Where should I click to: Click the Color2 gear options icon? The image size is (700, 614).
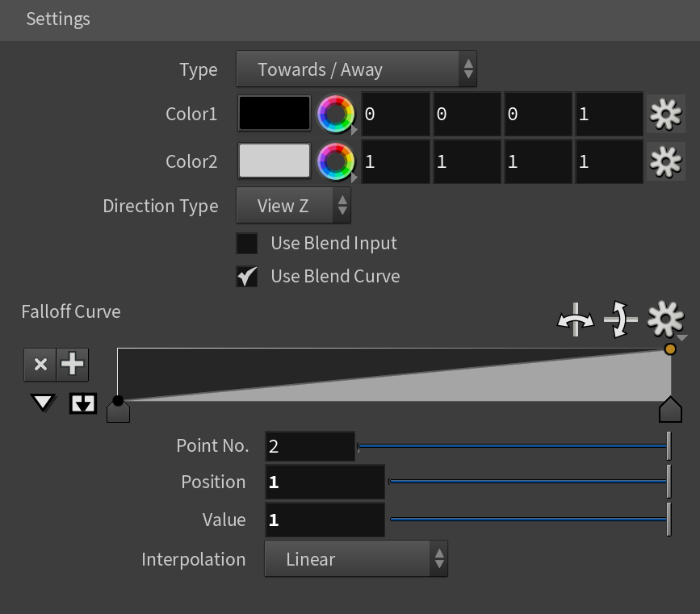665,161
